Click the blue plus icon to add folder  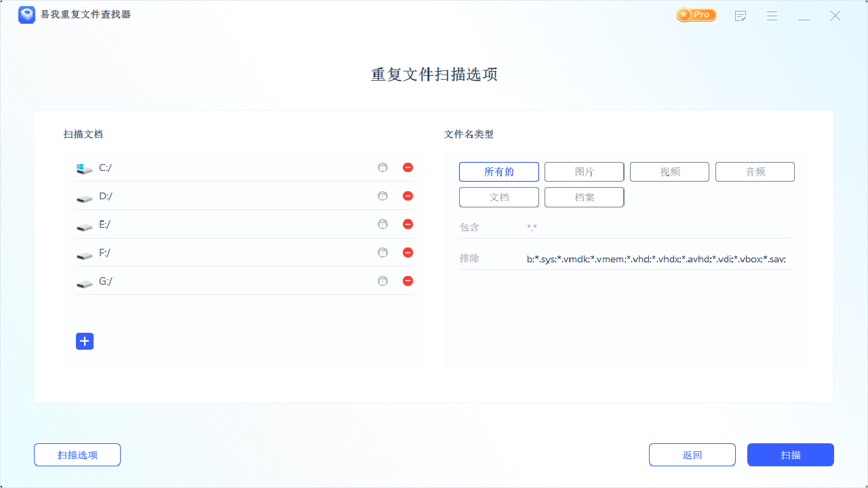tap(85, 341)
